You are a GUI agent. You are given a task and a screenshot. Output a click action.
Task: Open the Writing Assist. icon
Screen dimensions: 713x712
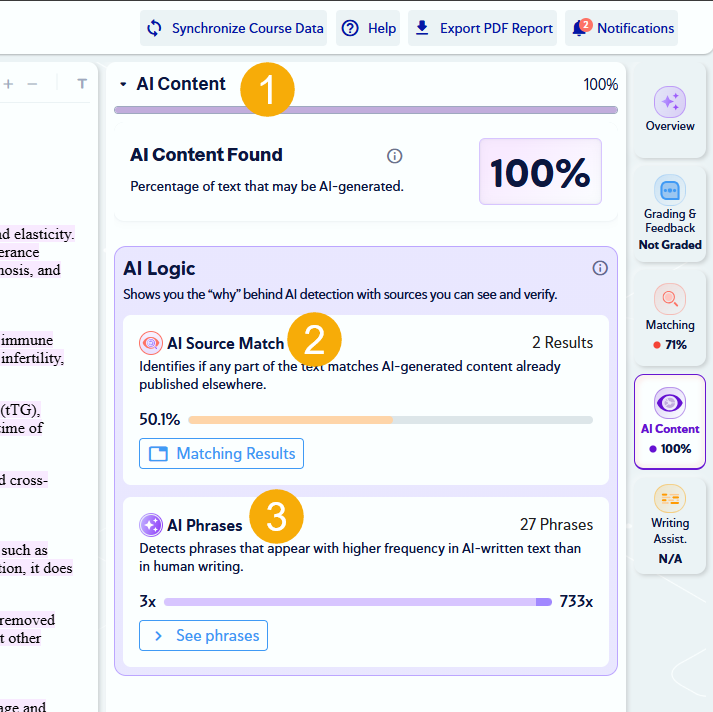(x=670, y=498)
